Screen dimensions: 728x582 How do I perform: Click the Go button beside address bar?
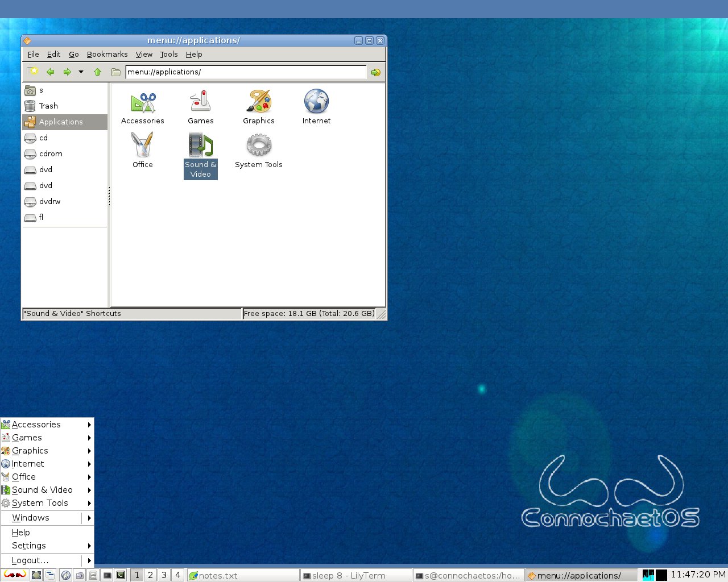point(375,72)
